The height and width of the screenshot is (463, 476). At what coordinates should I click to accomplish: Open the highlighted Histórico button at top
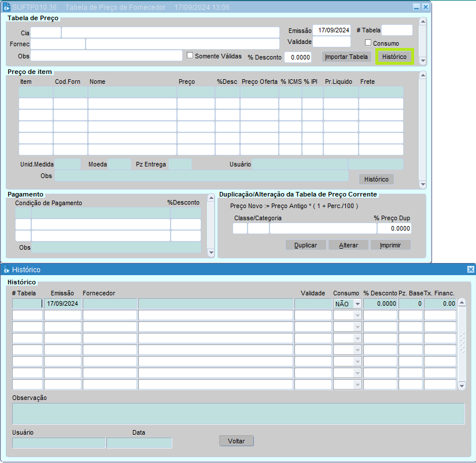394,57
